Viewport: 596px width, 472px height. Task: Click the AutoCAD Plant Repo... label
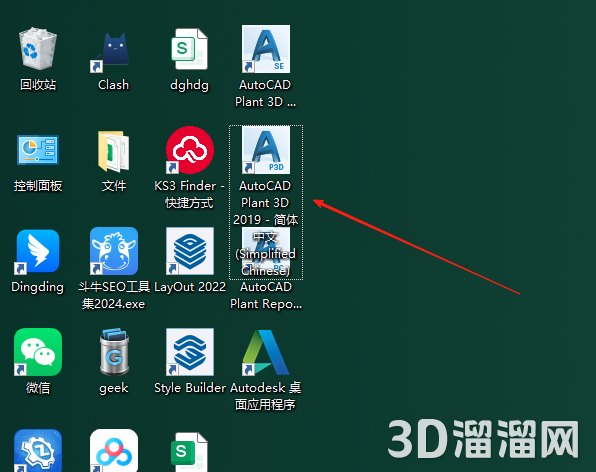point(266,295)
